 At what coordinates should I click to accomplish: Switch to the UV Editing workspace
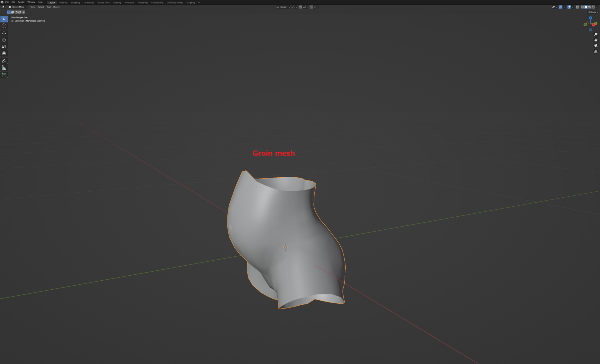tap(88, 2)
